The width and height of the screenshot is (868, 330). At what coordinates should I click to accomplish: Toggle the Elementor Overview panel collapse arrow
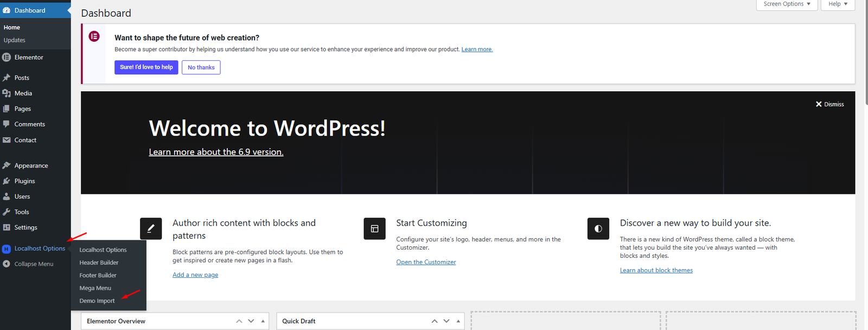[x=263, y=321]
